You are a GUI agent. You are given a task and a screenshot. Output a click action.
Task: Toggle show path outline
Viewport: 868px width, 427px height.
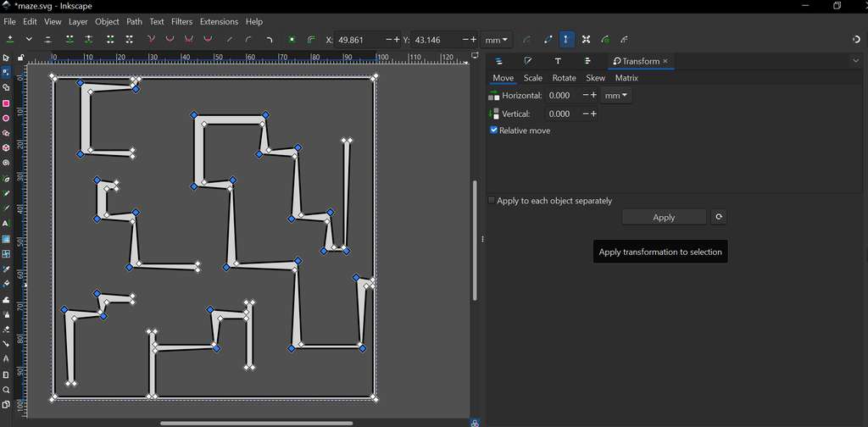coord(548,39)
